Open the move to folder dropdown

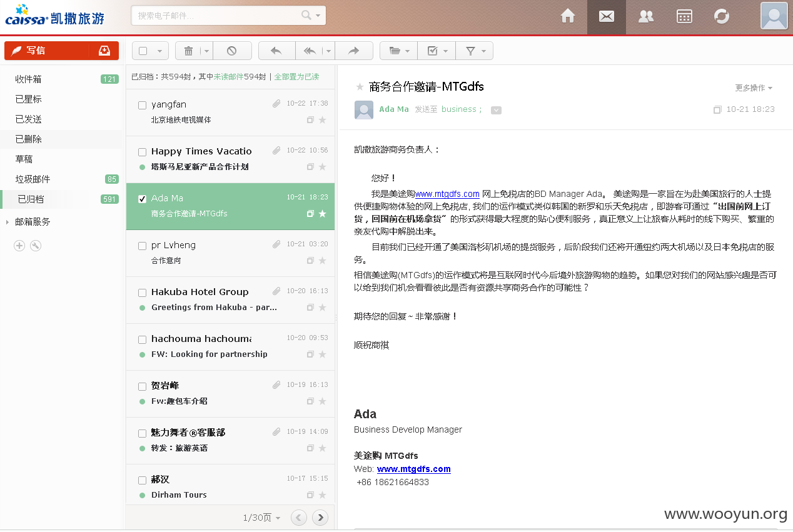tap(398, 51)
